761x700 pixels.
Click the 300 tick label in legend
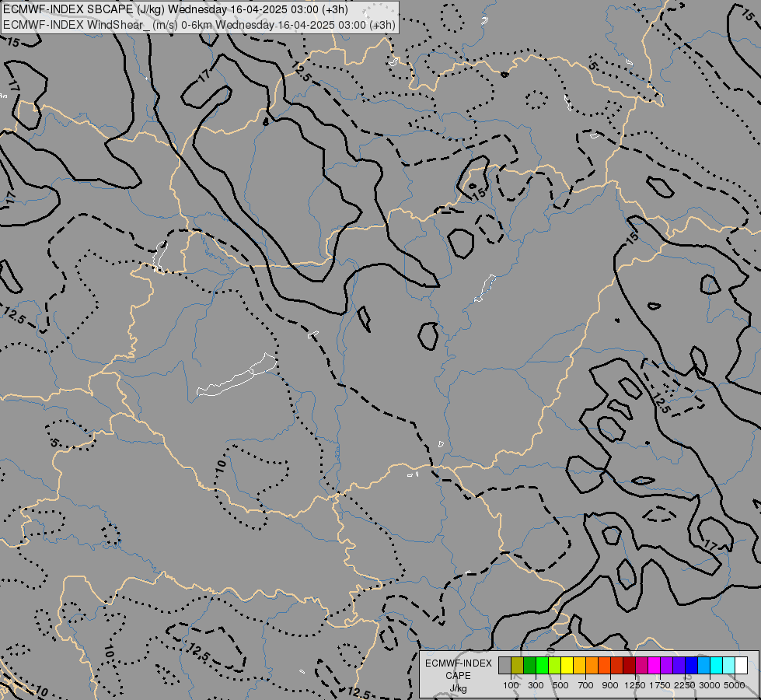536,685
